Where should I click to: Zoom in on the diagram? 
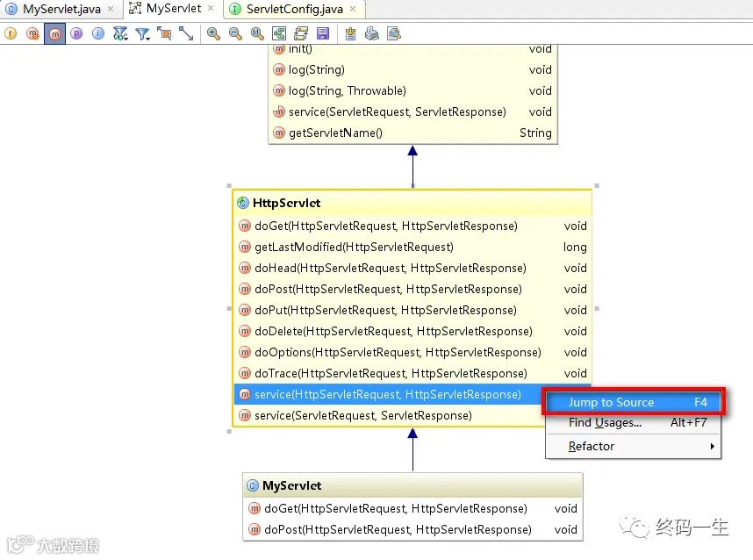pyautogui.click(x=213, y=33)
